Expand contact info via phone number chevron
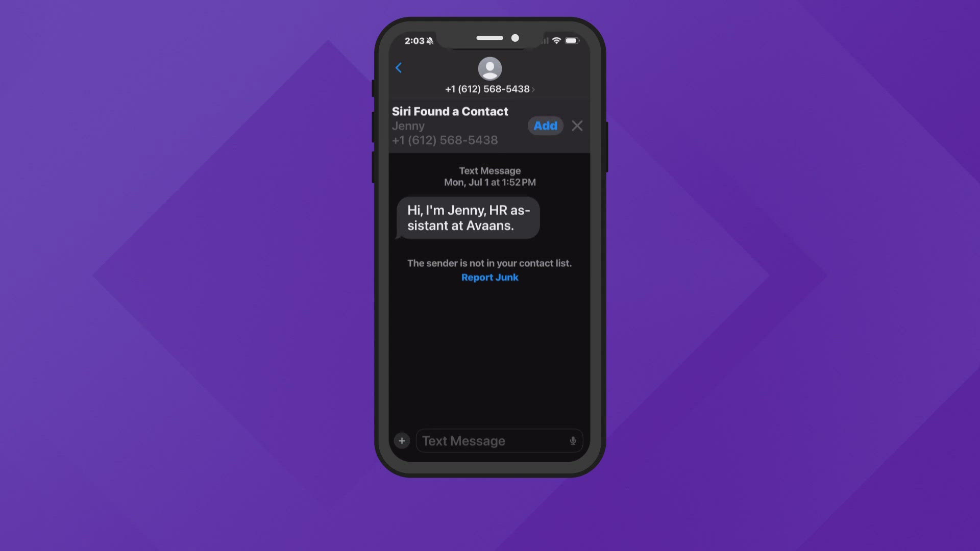This screenshot has width=980, height=551. pyautogui.click(x=533, y=89)
